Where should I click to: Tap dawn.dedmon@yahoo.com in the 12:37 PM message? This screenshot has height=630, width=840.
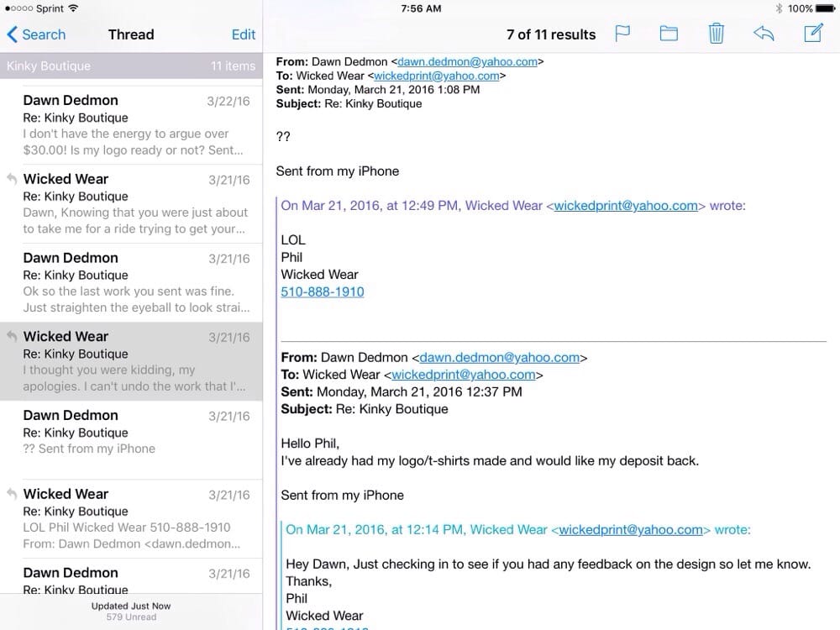(x=499, y=357)
